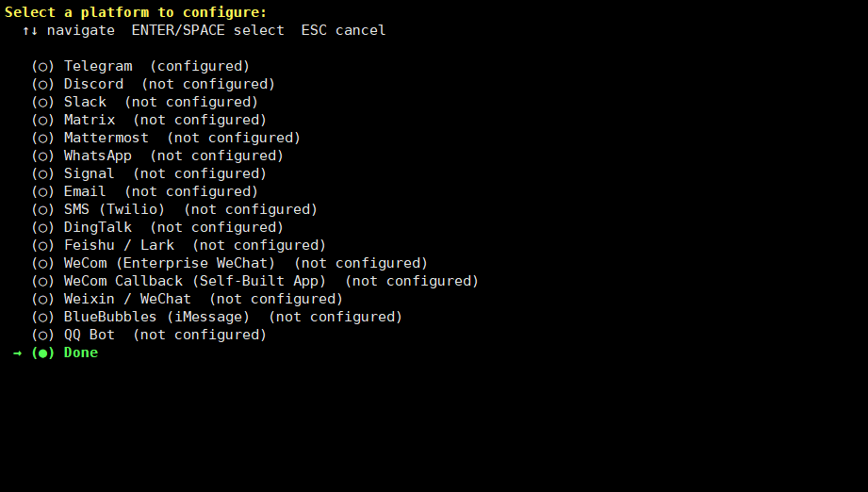Image resolution: width=868 pixels, height=492 pixels.
Task: Select the Signal radio button
Action: (x=43, y=173)
